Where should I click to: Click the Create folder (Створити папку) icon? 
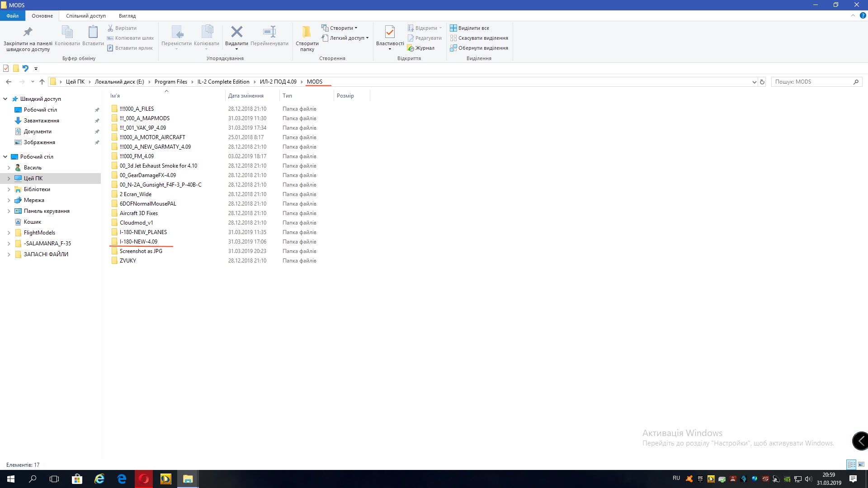[307, 33]
